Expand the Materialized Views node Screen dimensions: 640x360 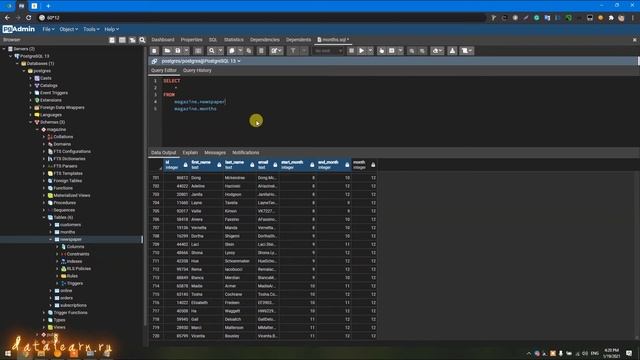(x=44, y=196)
